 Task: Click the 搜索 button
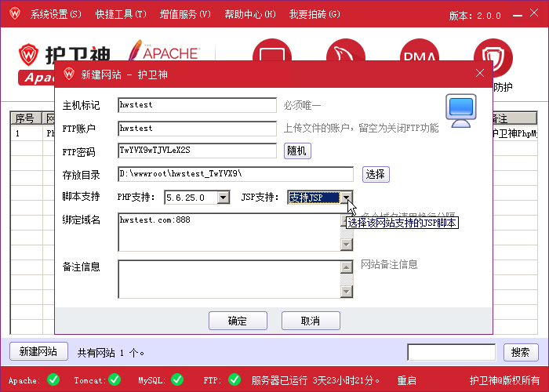point(521,352)
